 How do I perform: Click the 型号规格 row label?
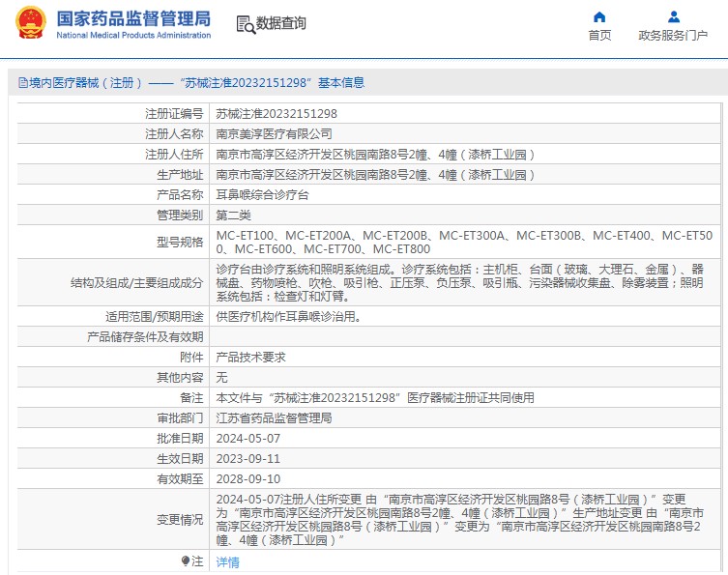point(180,243)
